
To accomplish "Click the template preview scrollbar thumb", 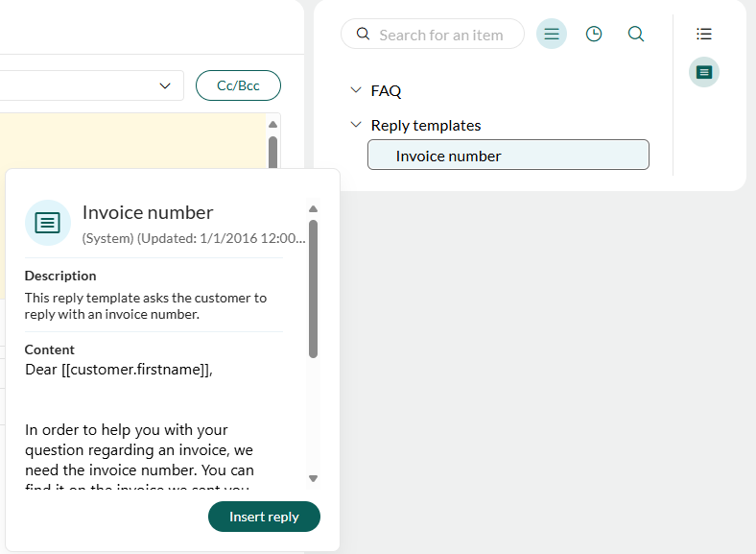I will coord(313,288).
